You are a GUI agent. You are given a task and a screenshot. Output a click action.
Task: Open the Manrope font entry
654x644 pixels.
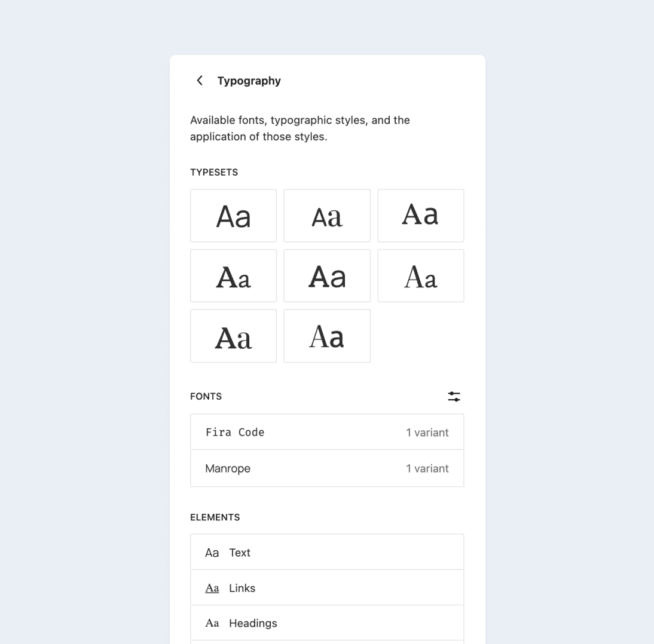(x=327, y=468)
